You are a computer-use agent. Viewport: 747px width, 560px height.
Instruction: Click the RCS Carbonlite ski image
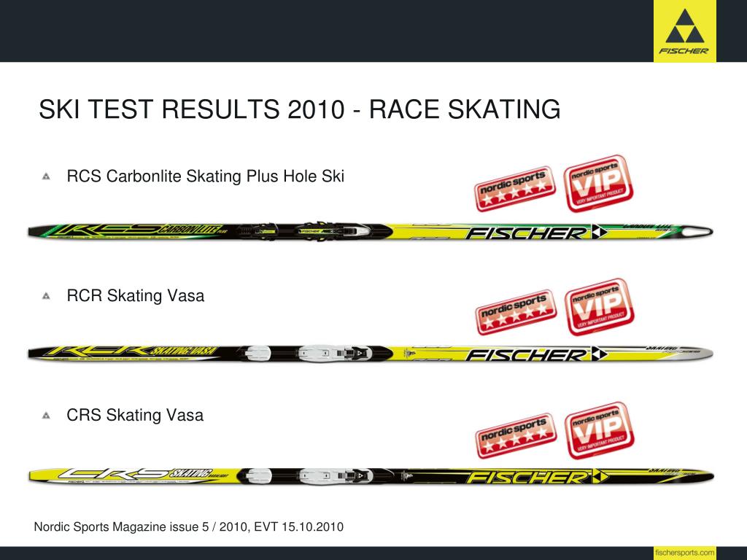point(370,231)
